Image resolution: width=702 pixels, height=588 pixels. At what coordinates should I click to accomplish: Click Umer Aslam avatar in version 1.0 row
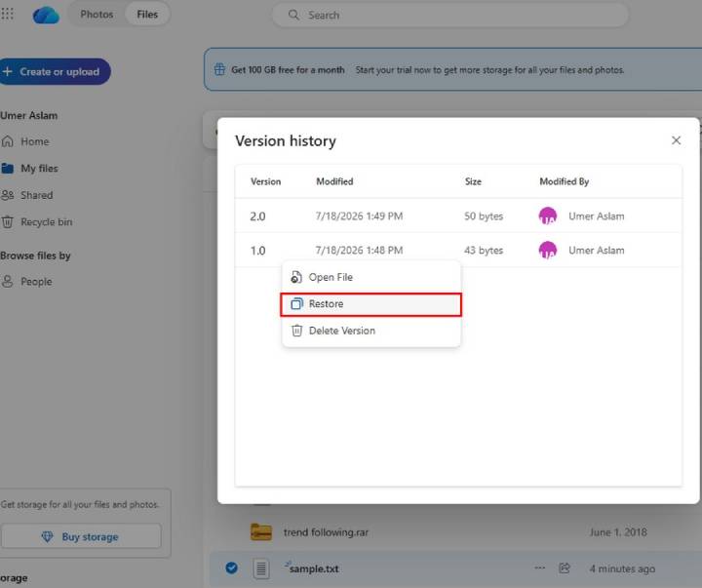coord(548,250)
